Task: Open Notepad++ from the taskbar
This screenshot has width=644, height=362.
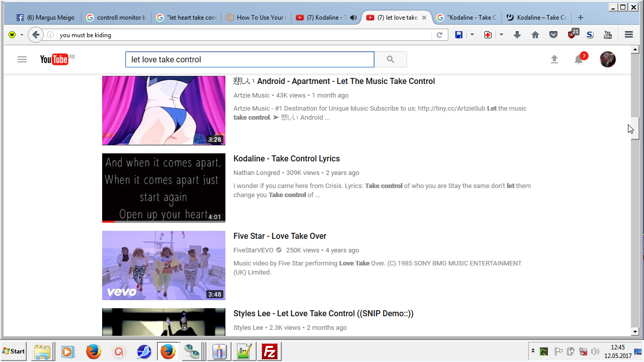Action: point(245,351)
